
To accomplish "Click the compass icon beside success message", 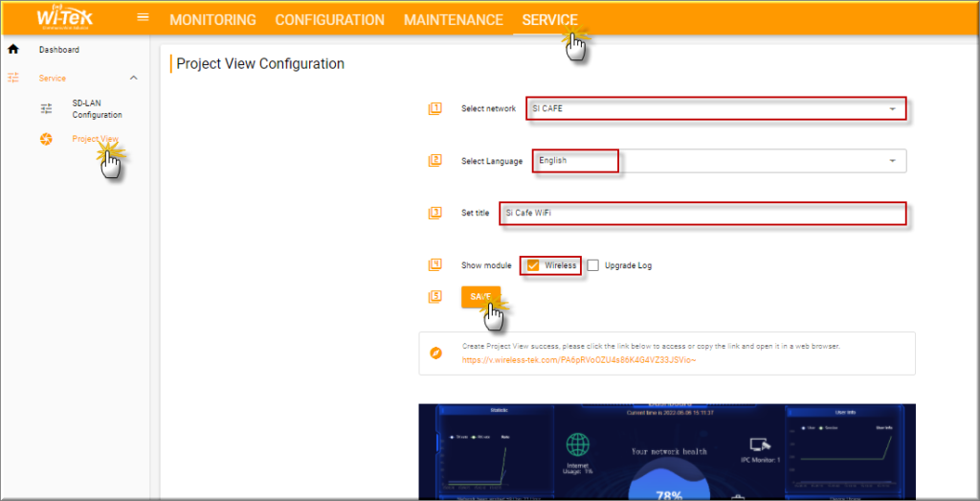I will [x=435, y=353].
